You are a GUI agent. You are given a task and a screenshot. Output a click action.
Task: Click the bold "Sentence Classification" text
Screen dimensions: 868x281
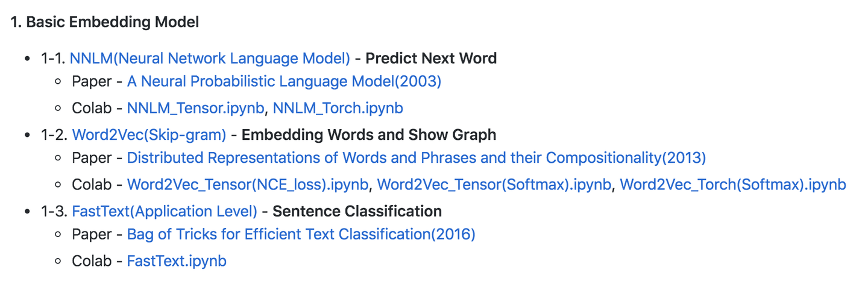[x=357, y=212]
